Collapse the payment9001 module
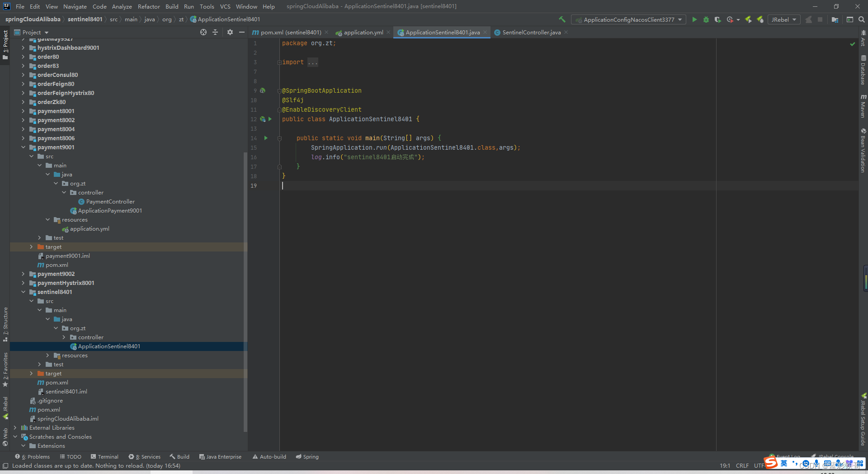The image size is (868, 474). click(23, 147)
